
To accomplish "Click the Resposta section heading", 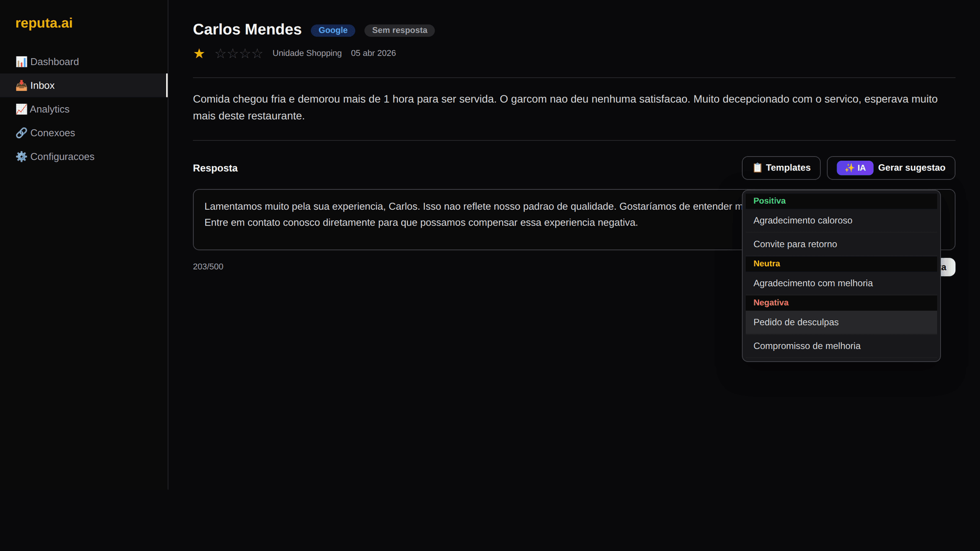I will click(x=215, y=168).
